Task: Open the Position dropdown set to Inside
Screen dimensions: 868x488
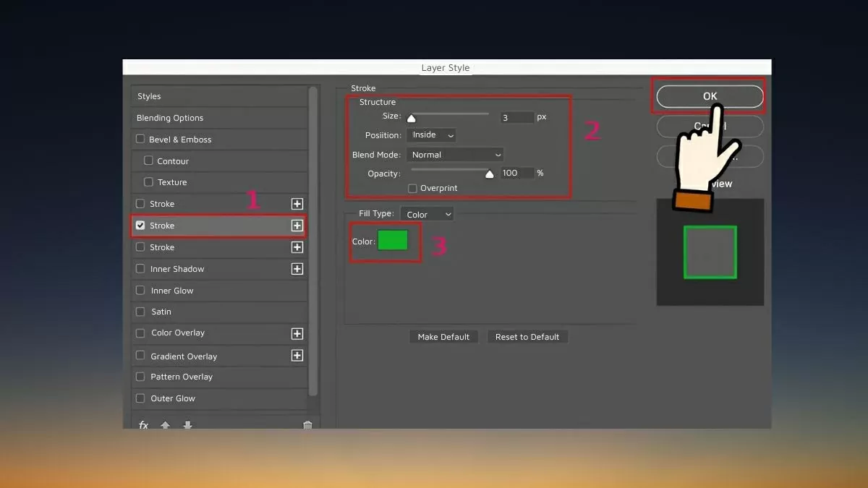Action: 431,135
